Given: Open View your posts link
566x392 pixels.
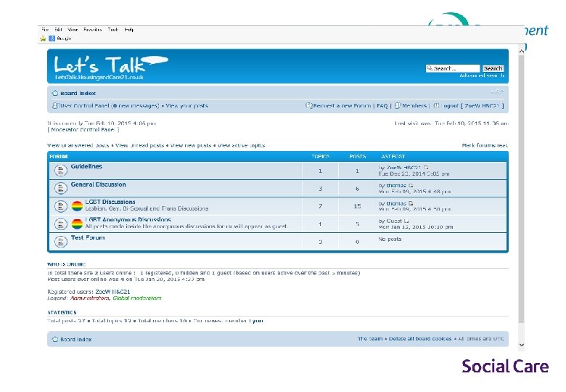Looking at the screenshot, I should coord(187,106).
